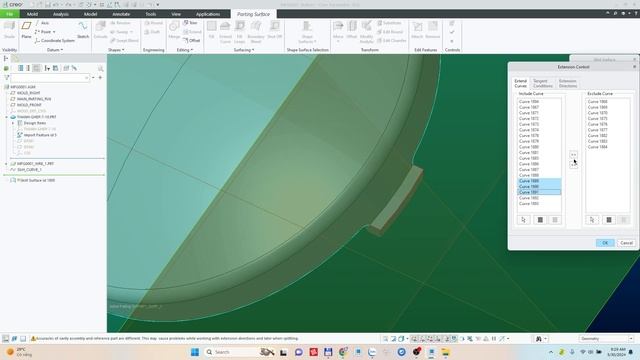
Task: Expand the Design Items tree node
Action: (13, 123)
